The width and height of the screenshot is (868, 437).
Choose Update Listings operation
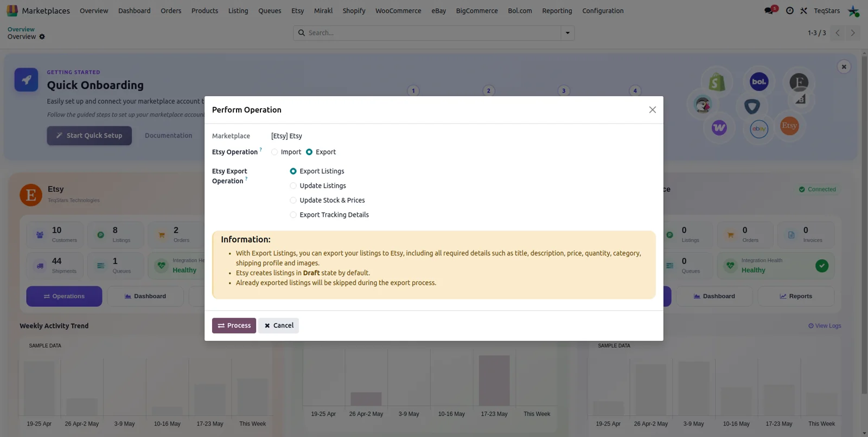[x=293, y=186]
